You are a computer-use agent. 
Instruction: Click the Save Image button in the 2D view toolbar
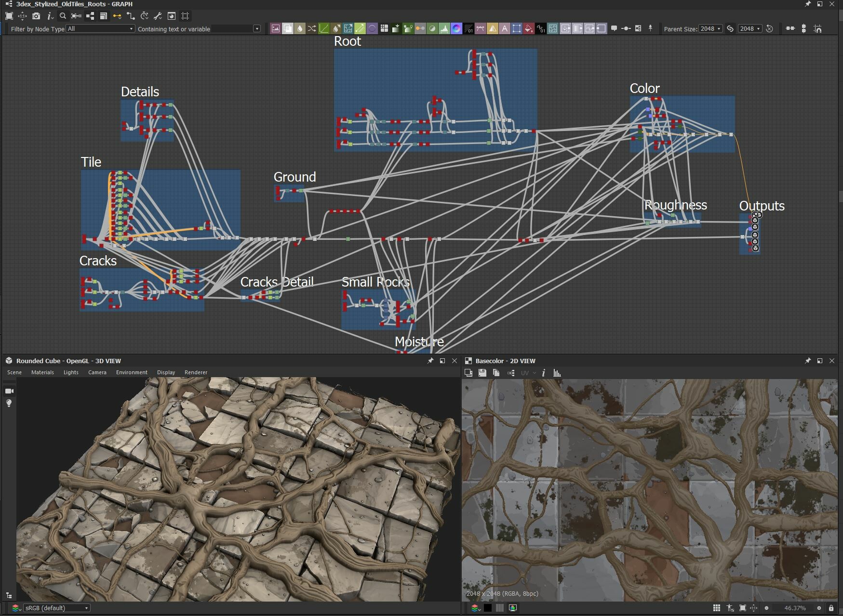(x=482, y=373)
